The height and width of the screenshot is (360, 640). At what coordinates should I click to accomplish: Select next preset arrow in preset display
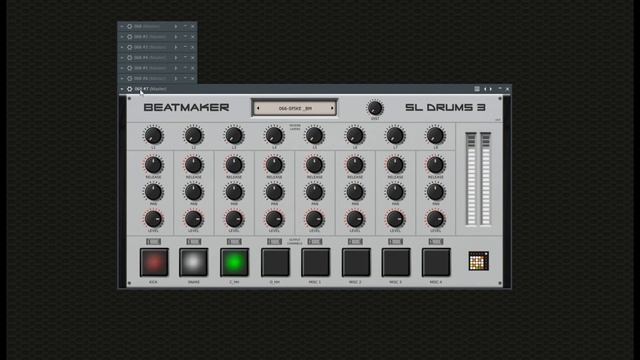pyautogui.click(x=332, y=108)
